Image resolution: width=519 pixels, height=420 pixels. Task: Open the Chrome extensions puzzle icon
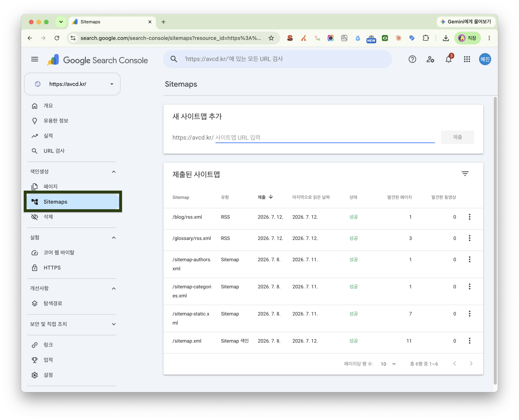coord(426,38)
